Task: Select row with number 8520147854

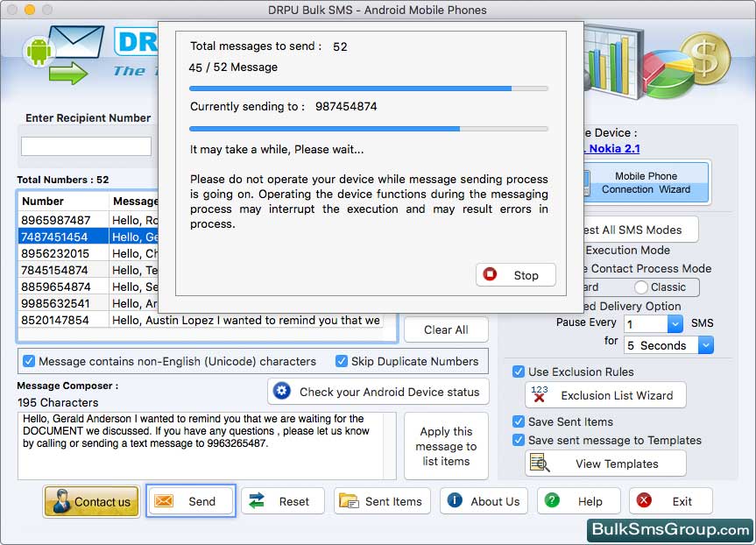Action: tap(201, 320)
